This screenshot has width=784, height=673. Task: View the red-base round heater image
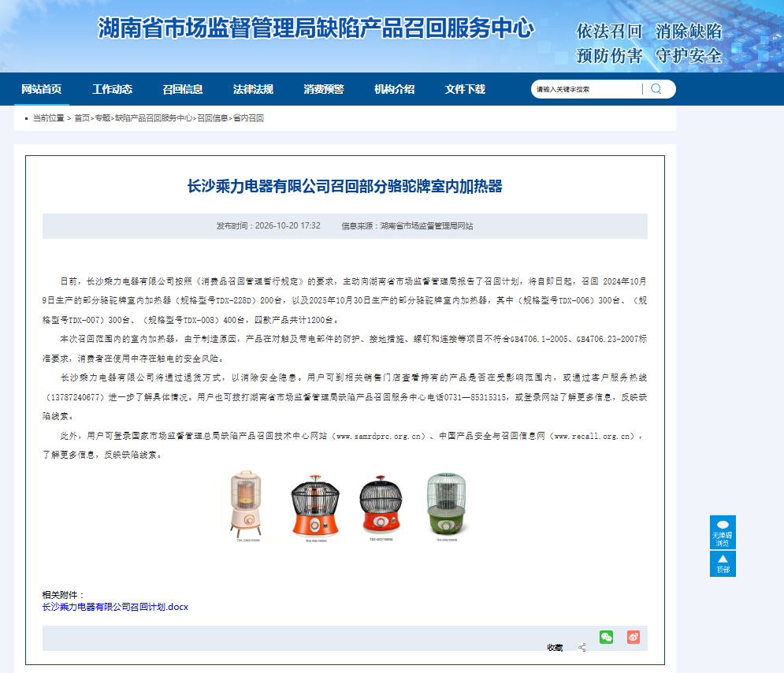click(x=381, y=506)
